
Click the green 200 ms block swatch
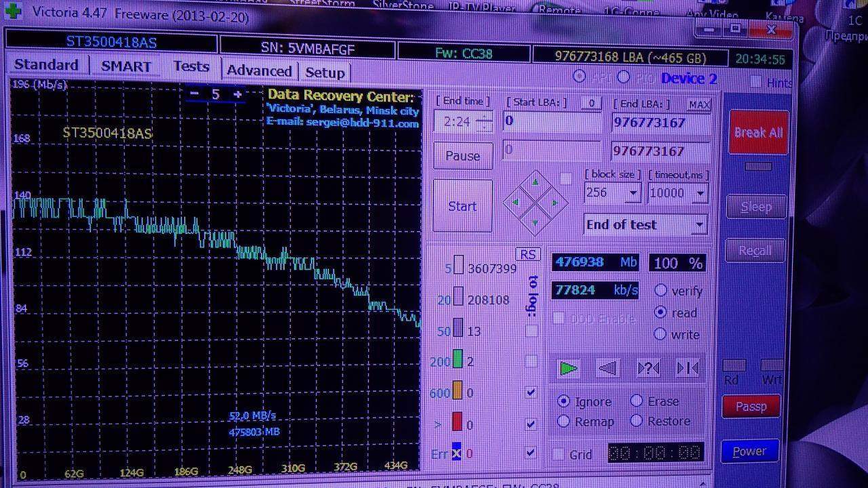(458, 359)
